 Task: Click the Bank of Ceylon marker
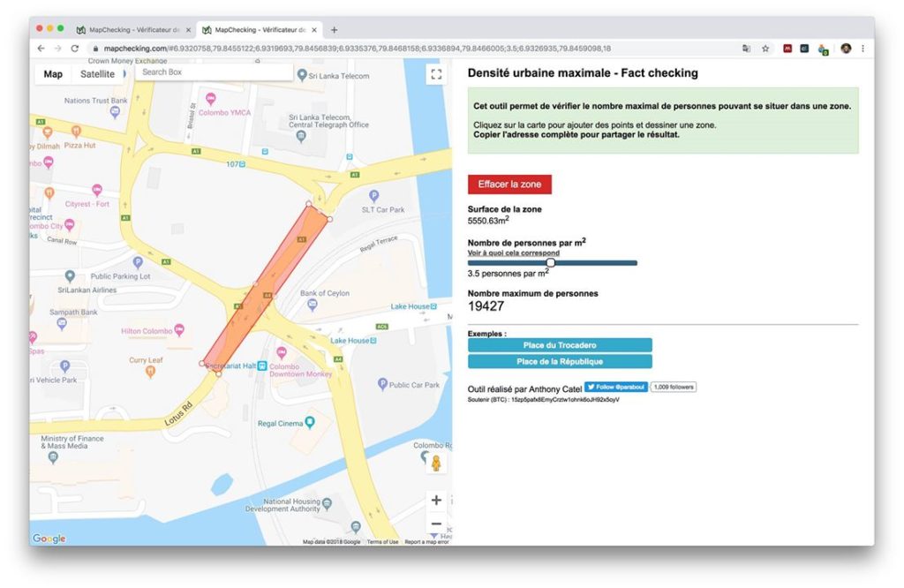pos(312,305)
